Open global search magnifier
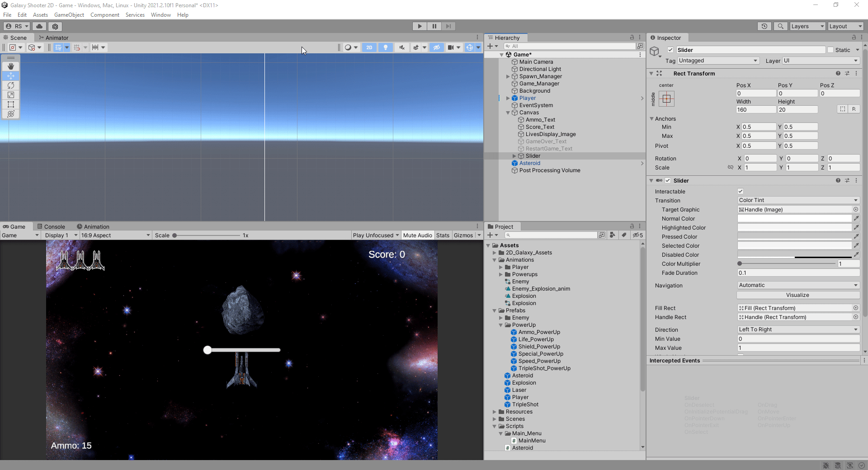 point(780,26)
